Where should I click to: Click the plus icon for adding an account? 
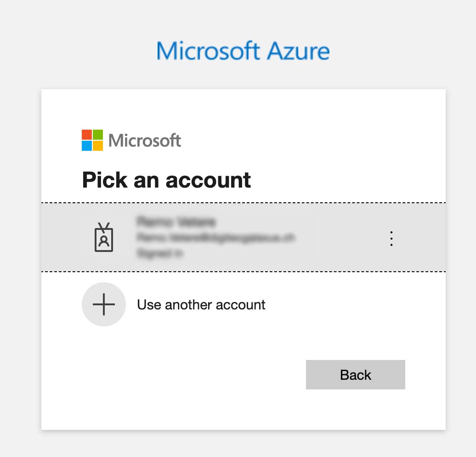point(104,304)
